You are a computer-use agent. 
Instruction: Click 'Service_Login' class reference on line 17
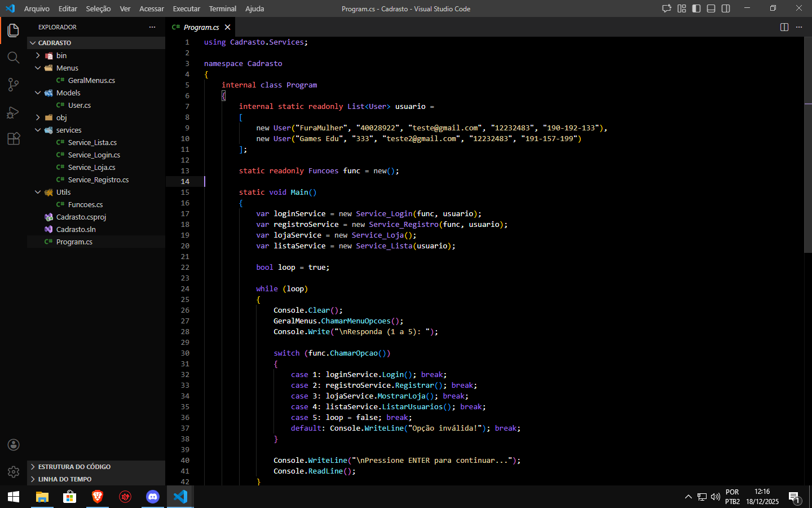(x=384, y=213)
